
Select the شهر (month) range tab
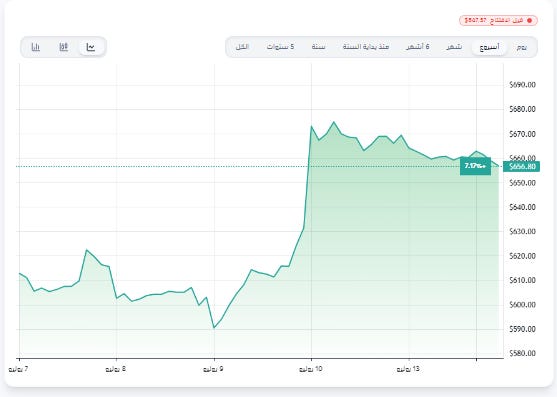454,47
